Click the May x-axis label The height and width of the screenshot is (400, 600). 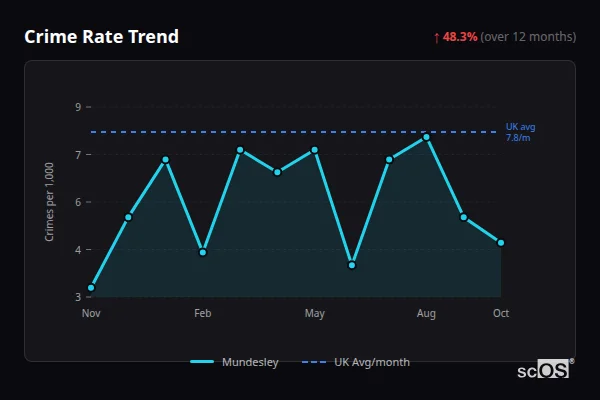[315, 313]
